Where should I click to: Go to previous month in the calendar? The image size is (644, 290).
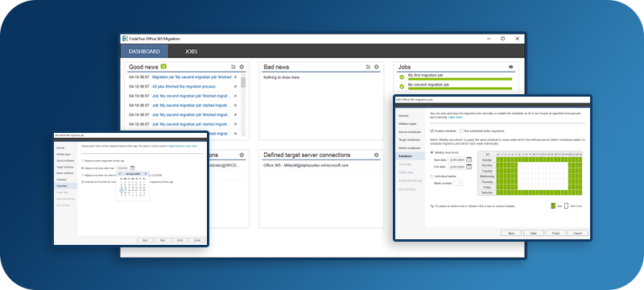click(x=119, y=174)
